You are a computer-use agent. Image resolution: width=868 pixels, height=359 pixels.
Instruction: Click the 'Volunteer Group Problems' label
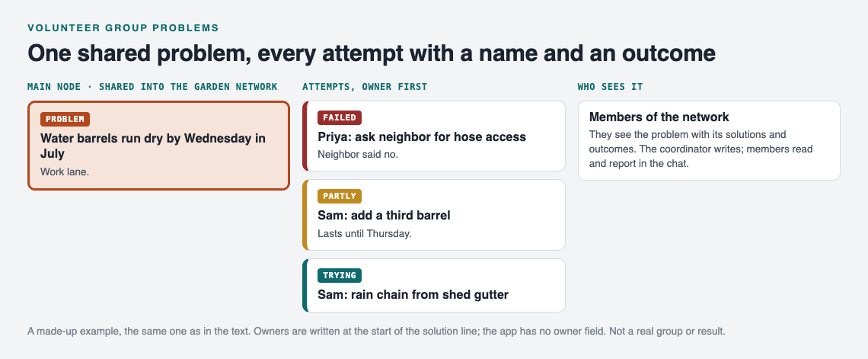point(123,27)
